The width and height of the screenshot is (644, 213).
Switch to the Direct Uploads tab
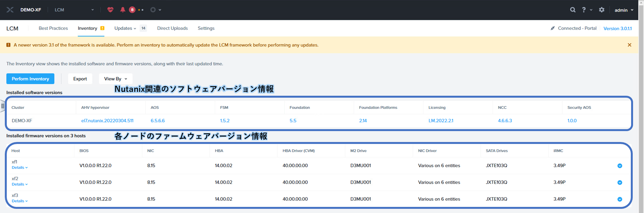172,28
